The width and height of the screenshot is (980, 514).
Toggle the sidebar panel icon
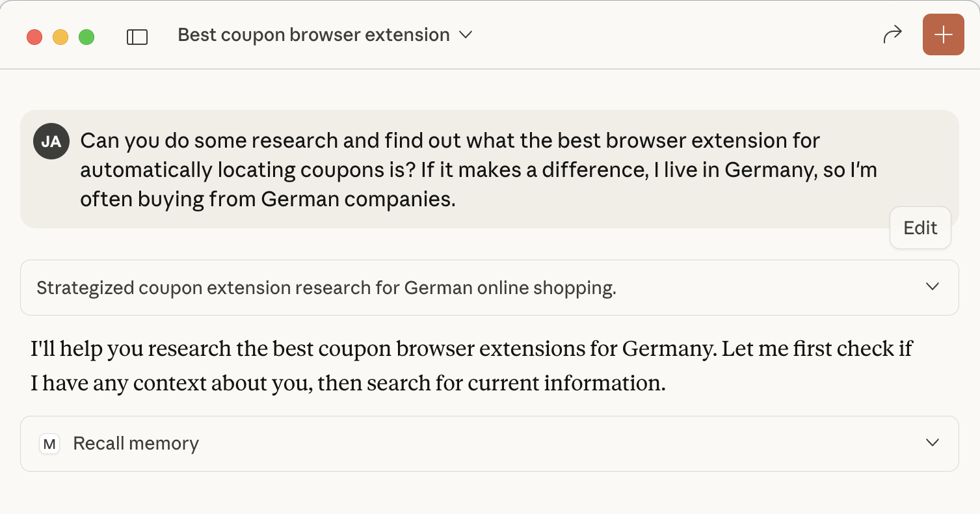(x=137, y=36)
